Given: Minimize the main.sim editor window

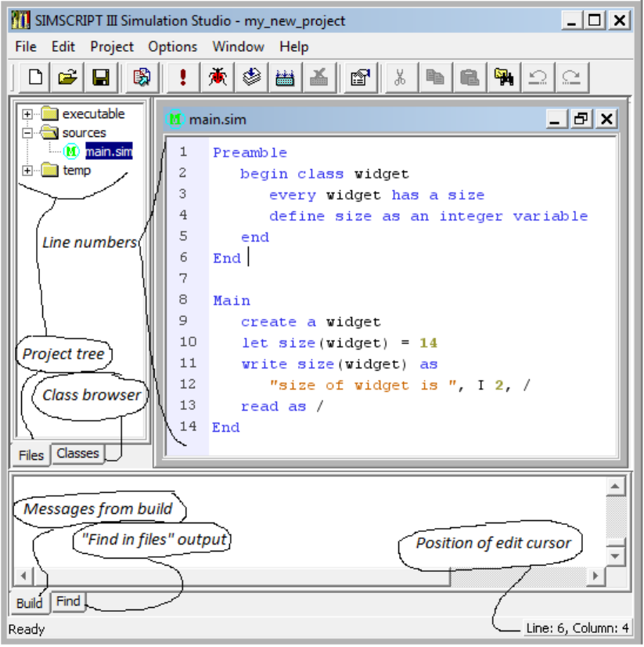Looking at the screenshot, I should (x=555, y=119).
